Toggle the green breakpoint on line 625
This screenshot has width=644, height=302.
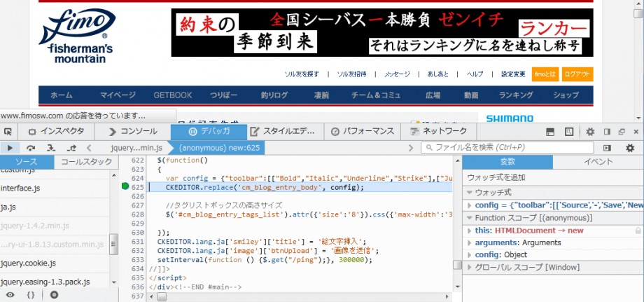click(x=126, y=186)
